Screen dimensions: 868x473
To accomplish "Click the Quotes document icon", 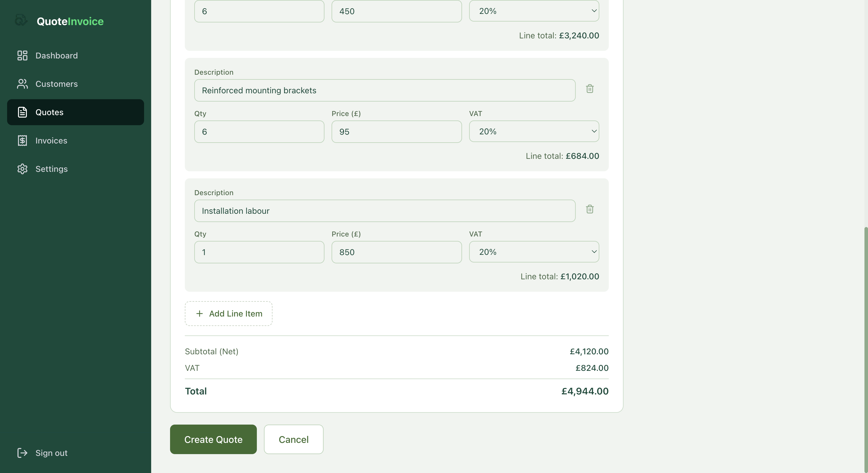I will (x=22, y=112).
